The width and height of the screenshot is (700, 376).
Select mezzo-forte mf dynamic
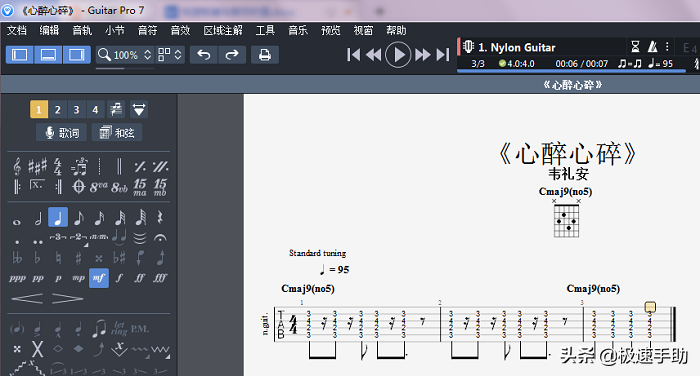tap(99, 278)
